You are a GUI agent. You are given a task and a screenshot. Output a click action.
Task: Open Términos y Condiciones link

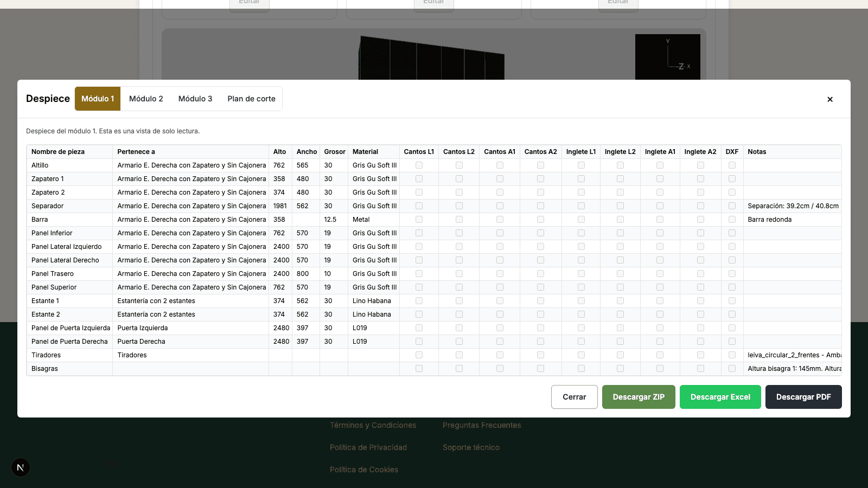tap(373, 425)
